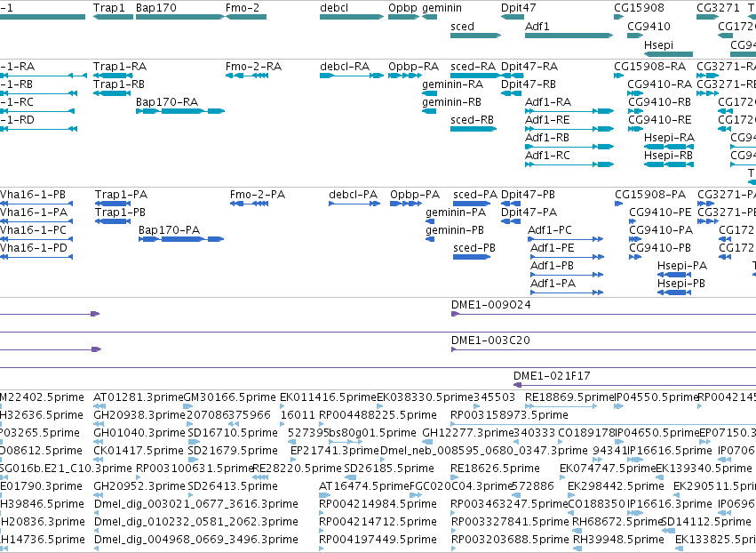Image resolution: width=756 pixels, height=553 pixels.
Task: Click the Vha16-1-PD protein label
Action: point(34,248)
